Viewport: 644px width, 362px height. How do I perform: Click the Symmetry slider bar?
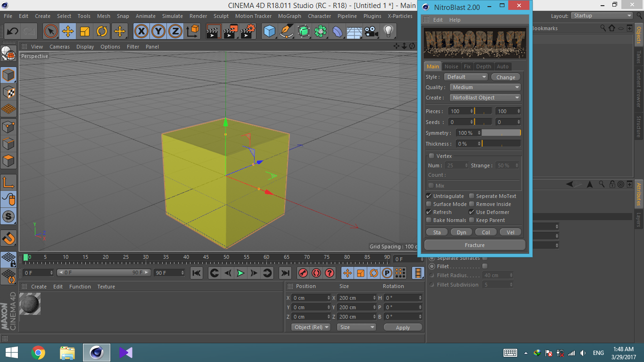(x=501, y=133)
